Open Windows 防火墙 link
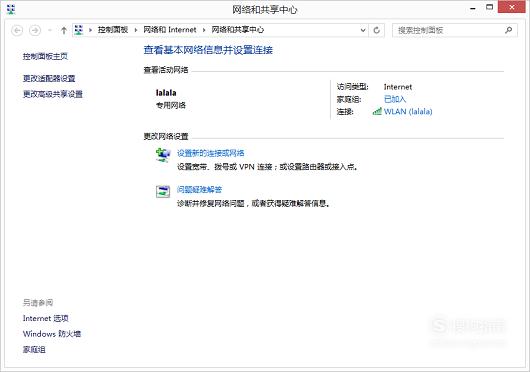The image size is (530, 372). pos(52,334)
